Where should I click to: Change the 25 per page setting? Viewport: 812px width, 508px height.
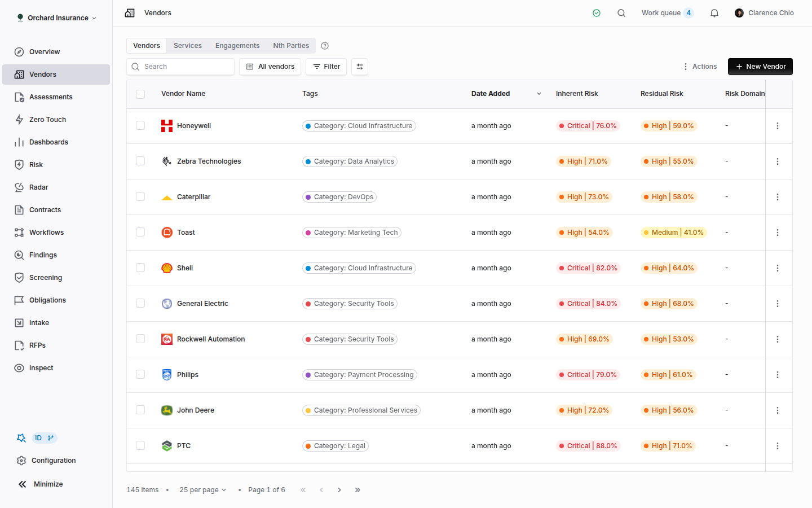click(202, 490)
